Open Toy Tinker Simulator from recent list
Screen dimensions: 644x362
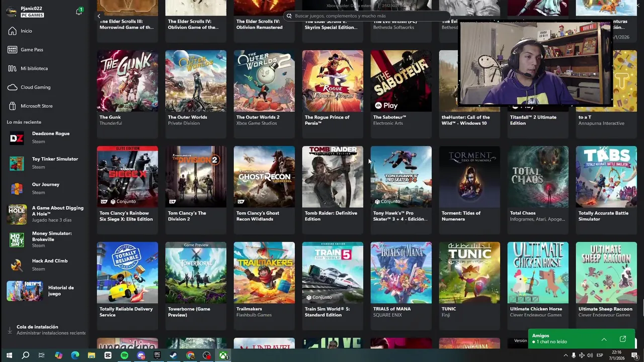(x=45, y=163)
